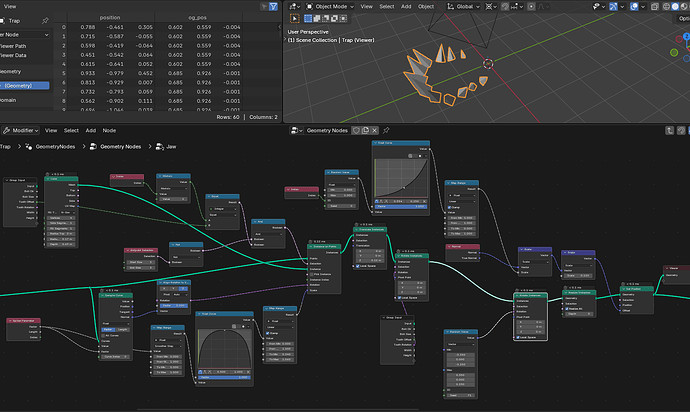This screenshot has width=690, height=412.
Task: Choose intersect-selection mode icon
Action: [343, 18]
